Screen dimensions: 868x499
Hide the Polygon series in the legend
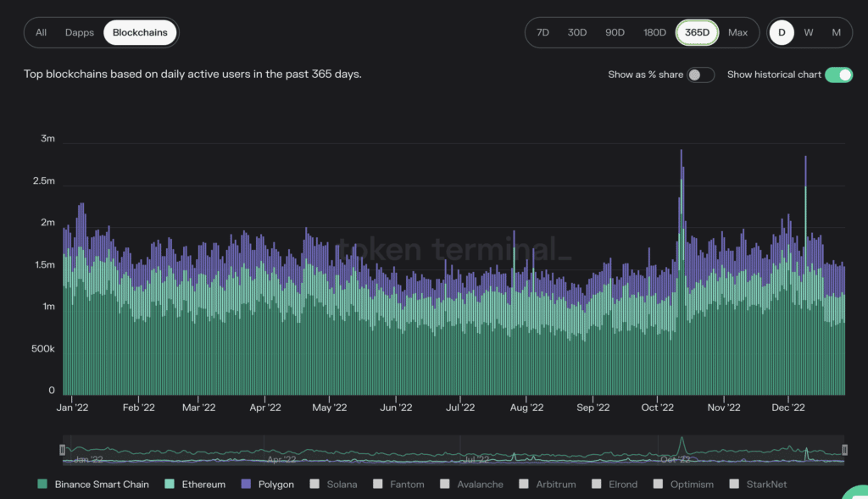coord(247,484)
